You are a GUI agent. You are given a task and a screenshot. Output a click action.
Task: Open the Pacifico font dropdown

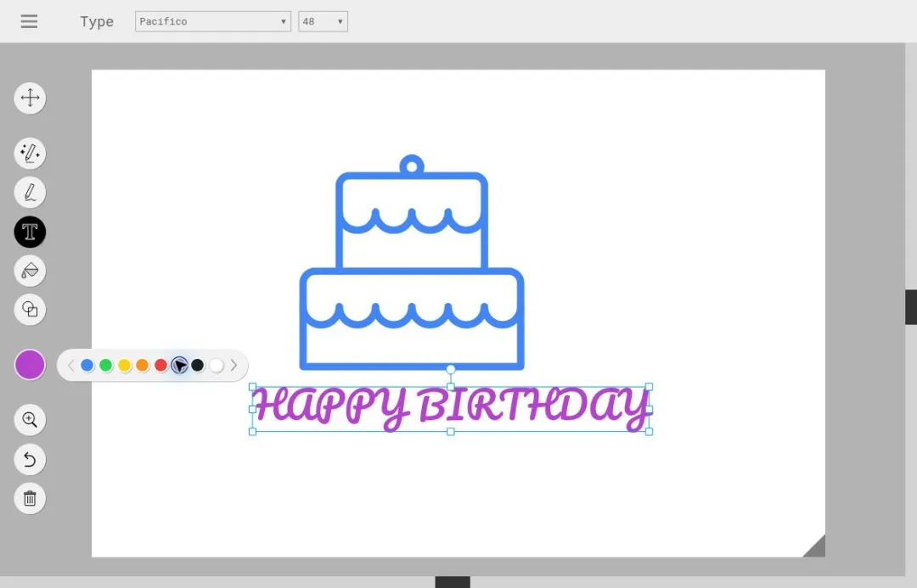coord(213,21)
